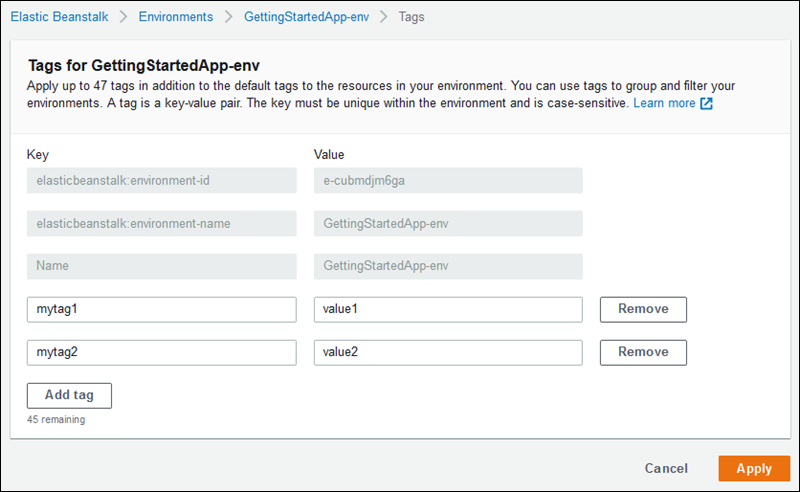Click the disabled Name key field
The height and width of the screenshot is (492, 800).
(x=162, y=266)
